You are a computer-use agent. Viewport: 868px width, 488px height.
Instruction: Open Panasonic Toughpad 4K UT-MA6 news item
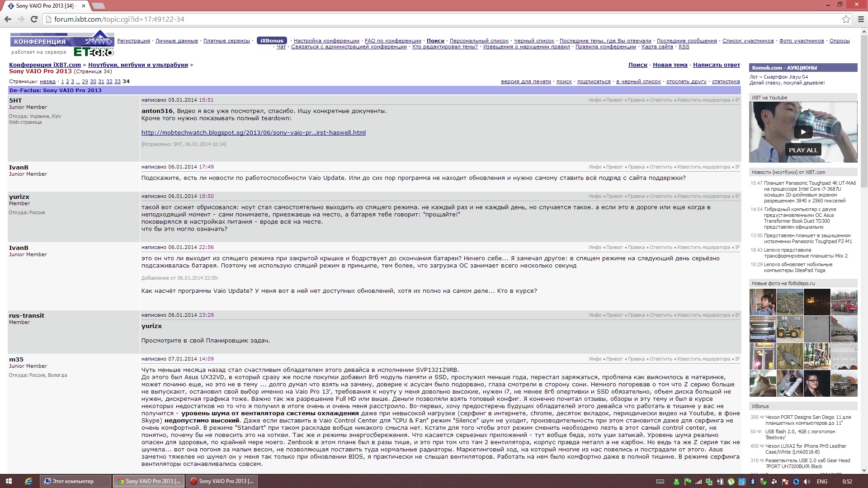[810, 192]
